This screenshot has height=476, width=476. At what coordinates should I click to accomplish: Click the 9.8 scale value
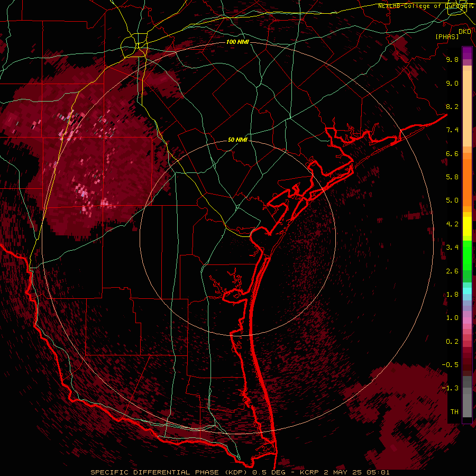(452, 59)
